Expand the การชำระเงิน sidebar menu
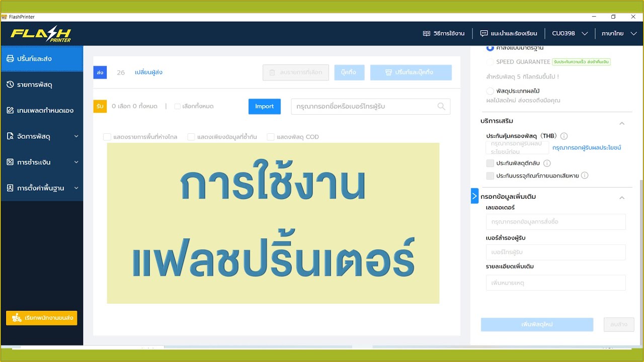 [42, 162]
